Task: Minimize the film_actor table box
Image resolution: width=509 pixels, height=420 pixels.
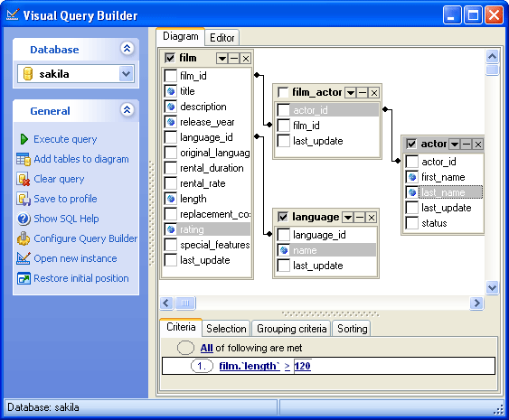Action: click(363, 93)
